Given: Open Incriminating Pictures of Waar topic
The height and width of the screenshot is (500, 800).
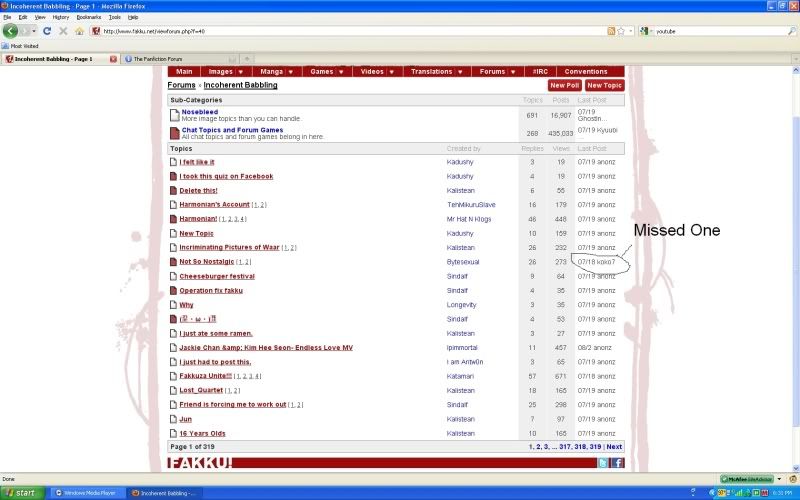Looking at the screenshot, I should (229, 247).
